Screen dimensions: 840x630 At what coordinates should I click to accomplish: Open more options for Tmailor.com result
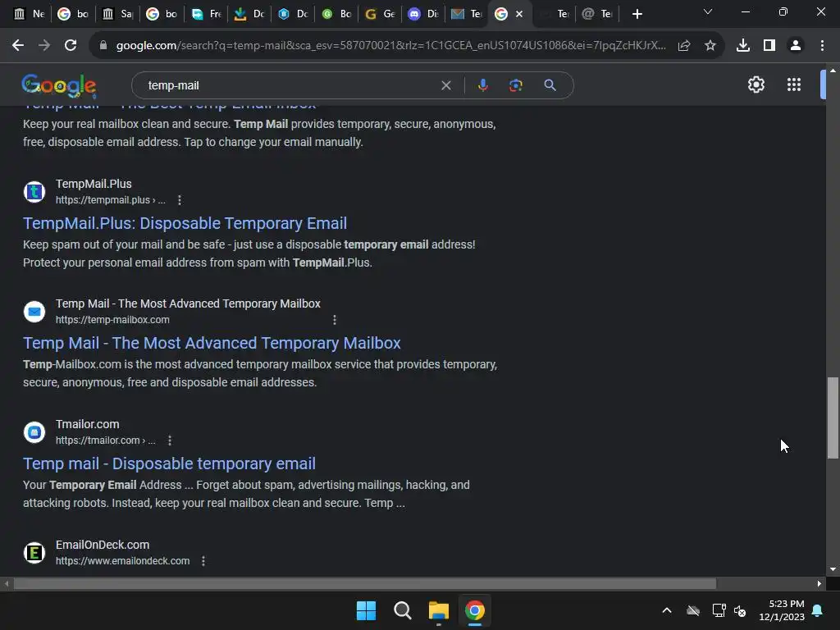pos(170,441)
